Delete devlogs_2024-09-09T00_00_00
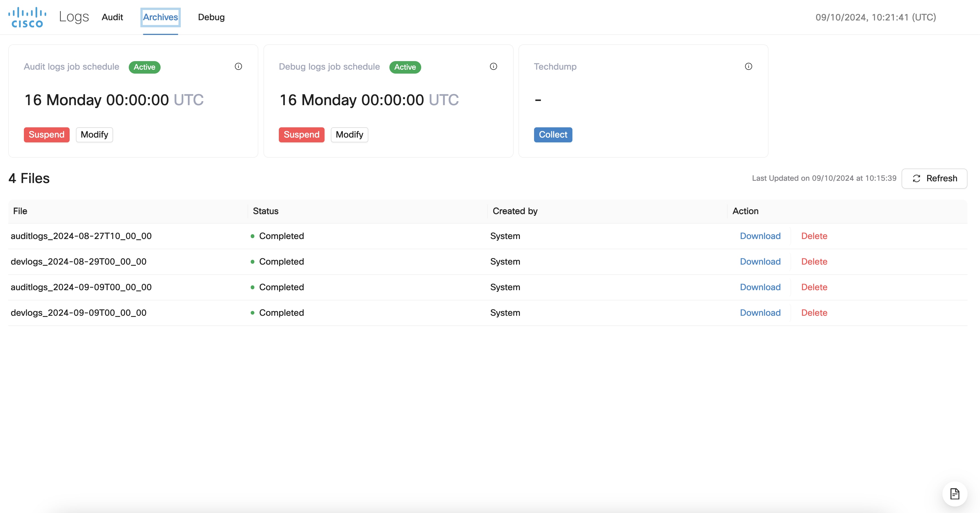This screenshot has height=513, width=980. point(814,313)
